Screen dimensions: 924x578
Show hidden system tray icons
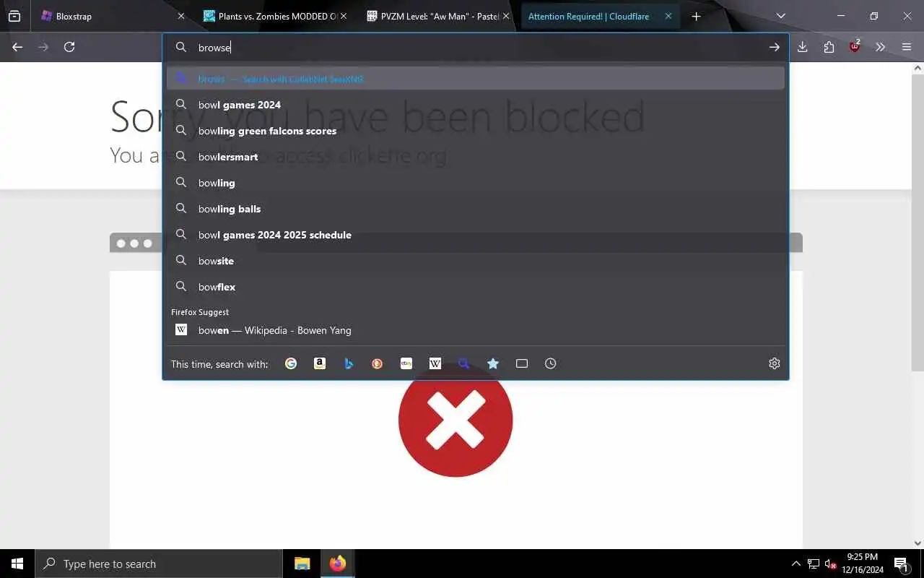click(x=796, y=564)
